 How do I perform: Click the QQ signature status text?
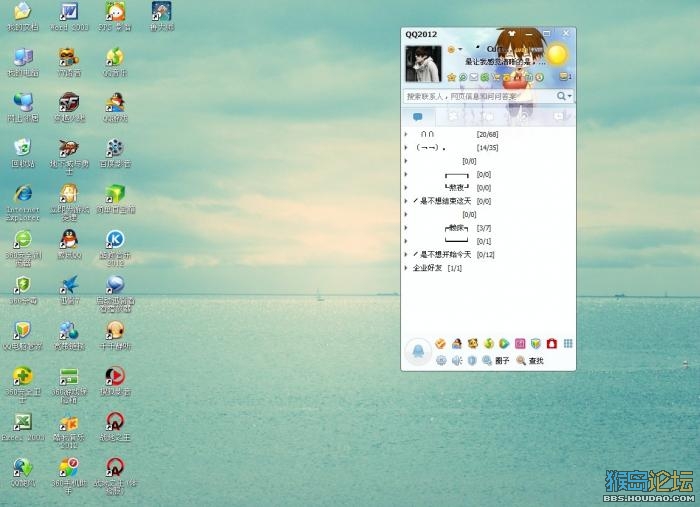[x=505, y=62]
